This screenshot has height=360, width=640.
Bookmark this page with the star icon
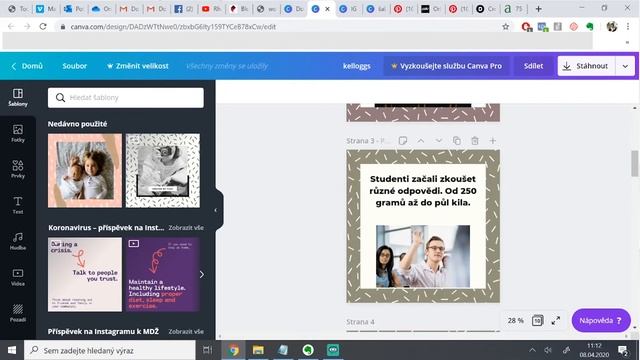(x=506, y=27)
